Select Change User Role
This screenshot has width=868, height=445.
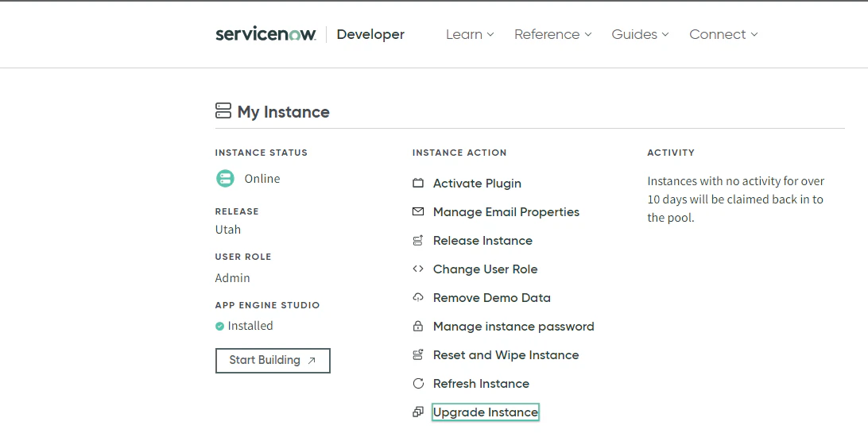[485, 269]
